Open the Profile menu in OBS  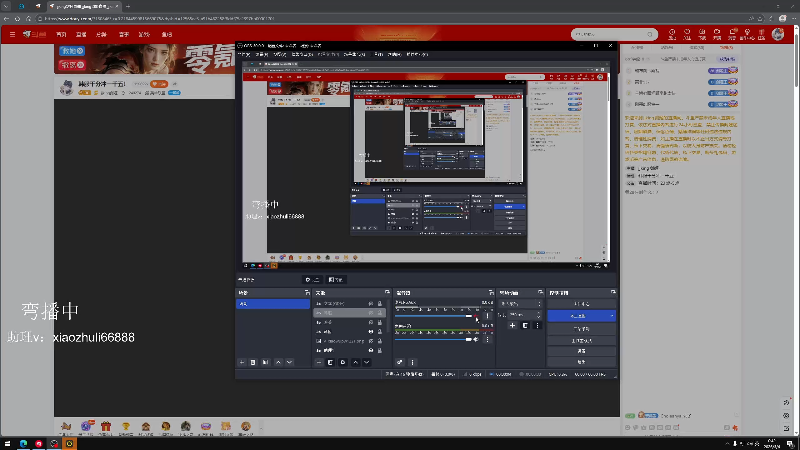click(x=328, y=54)
